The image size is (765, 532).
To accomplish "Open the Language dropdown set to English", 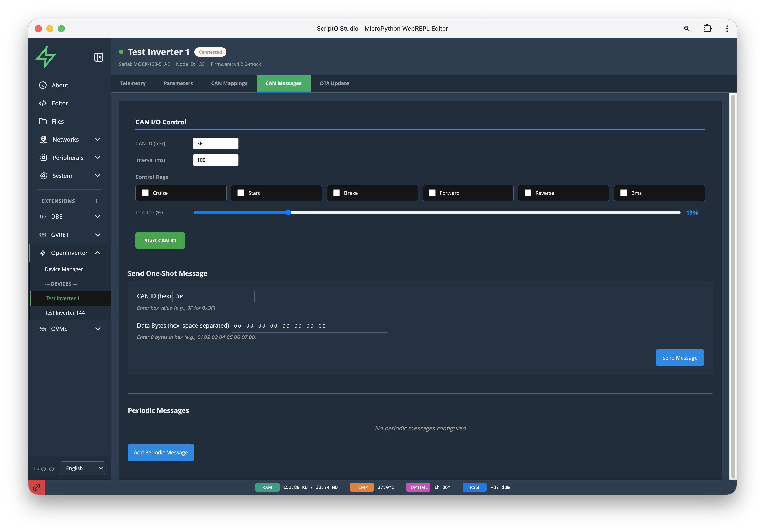I will click(83, 468).
